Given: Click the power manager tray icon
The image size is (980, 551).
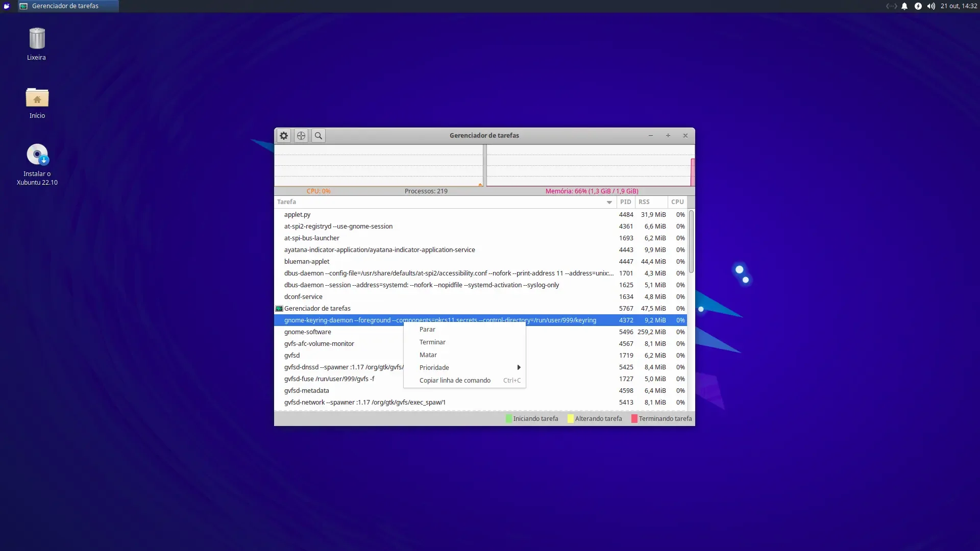Looking at the screenshot, I should tap(918, 6).
